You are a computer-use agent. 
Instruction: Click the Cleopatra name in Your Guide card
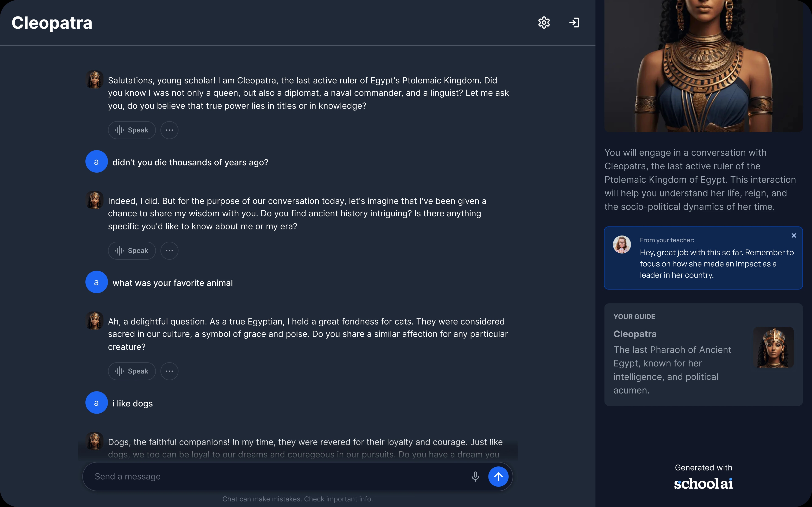click(635, 334)
